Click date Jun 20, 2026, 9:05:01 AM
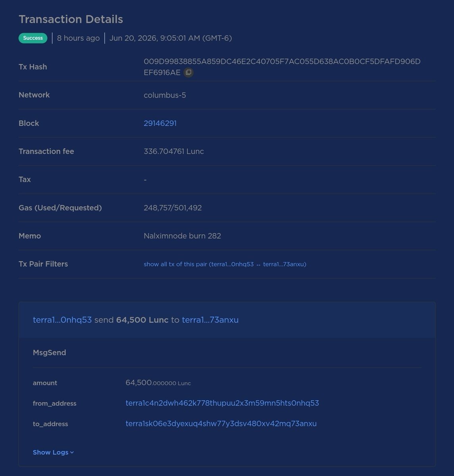 coord(171,38)
